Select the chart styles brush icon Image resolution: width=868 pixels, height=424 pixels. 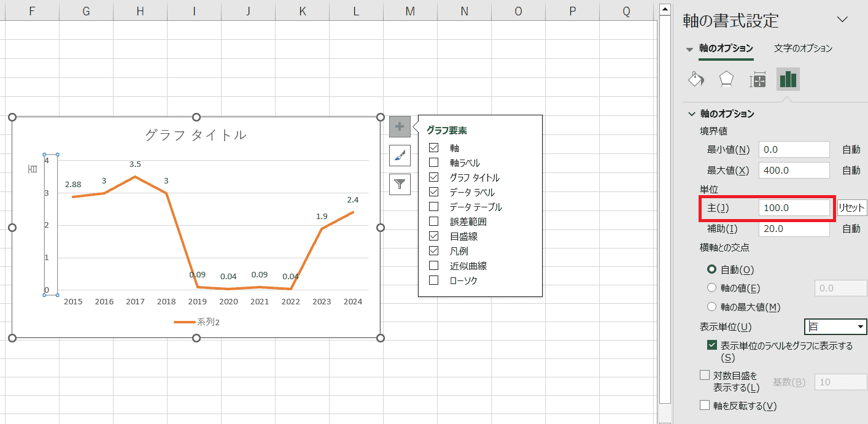tap(400, 155)
